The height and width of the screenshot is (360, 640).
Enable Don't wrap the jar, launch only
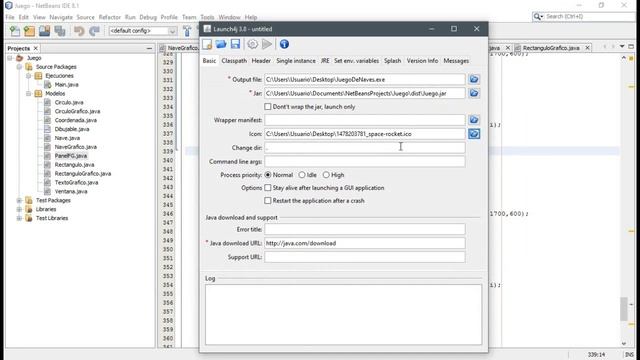coord(268,107)
